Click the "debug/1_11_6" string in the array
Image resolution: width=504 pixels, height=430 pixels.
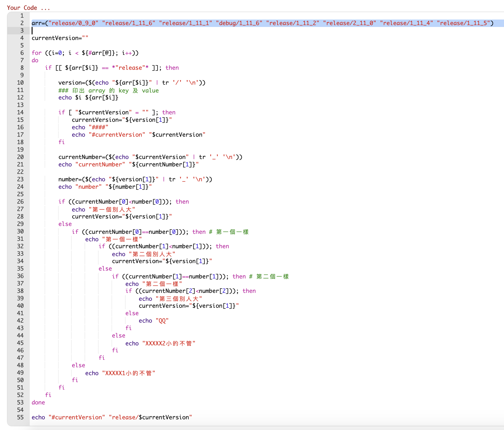click(239, 23)
